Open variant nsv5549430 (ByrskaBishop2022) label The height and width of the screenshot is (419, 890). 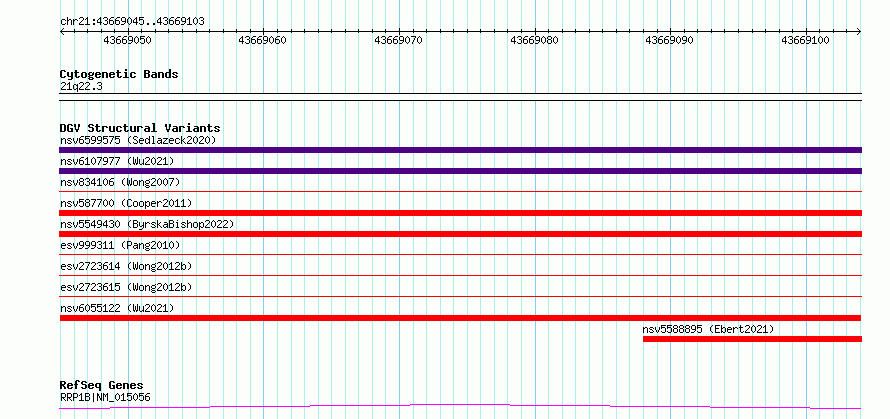tap(147, 224)
